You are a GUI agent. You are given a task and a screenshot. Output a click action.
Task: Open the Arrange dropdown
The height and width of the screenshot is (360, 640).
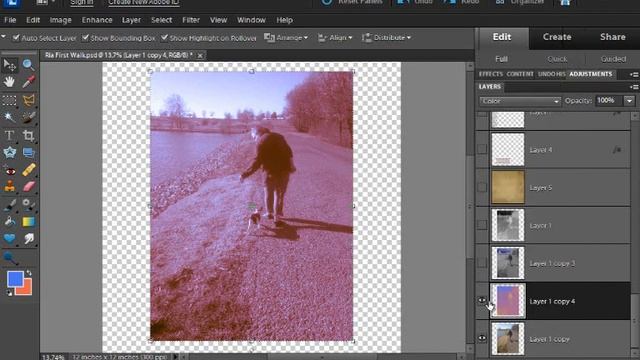pyautogui.click(x=286, y=38)
